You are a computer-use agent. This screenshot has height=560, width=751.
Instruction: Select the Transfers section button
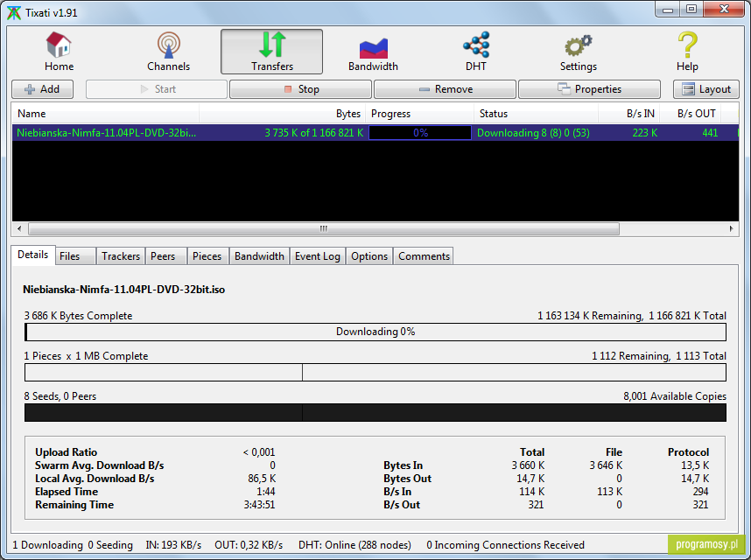[x=271, y=52]
